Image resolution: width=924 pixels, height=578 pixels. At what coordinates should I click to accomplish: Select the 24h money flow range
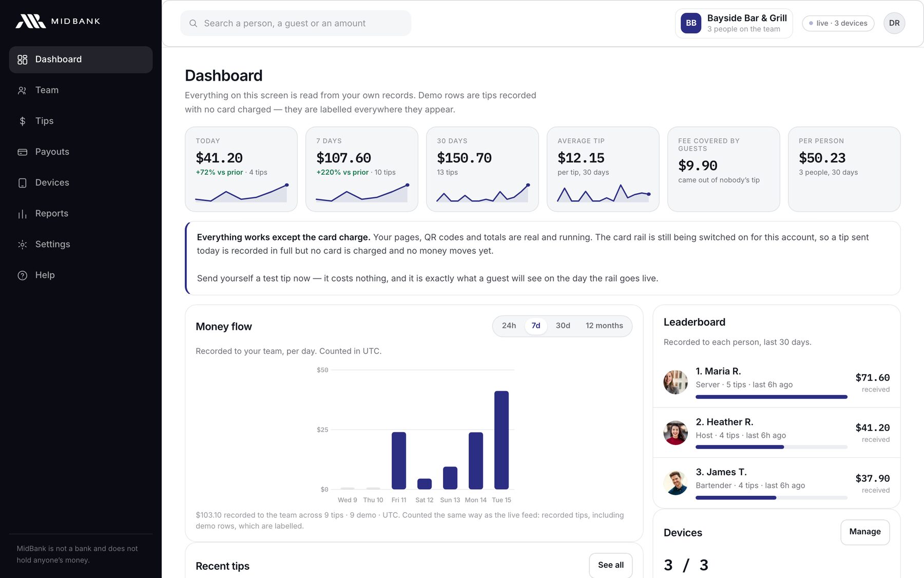[509, 326]
